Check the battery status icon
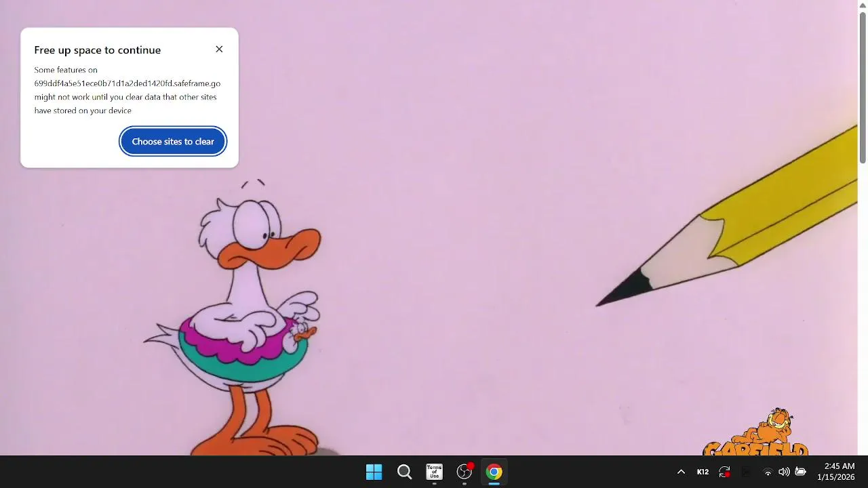This screenshot has height=488, width=868. (x=800, y=472)
